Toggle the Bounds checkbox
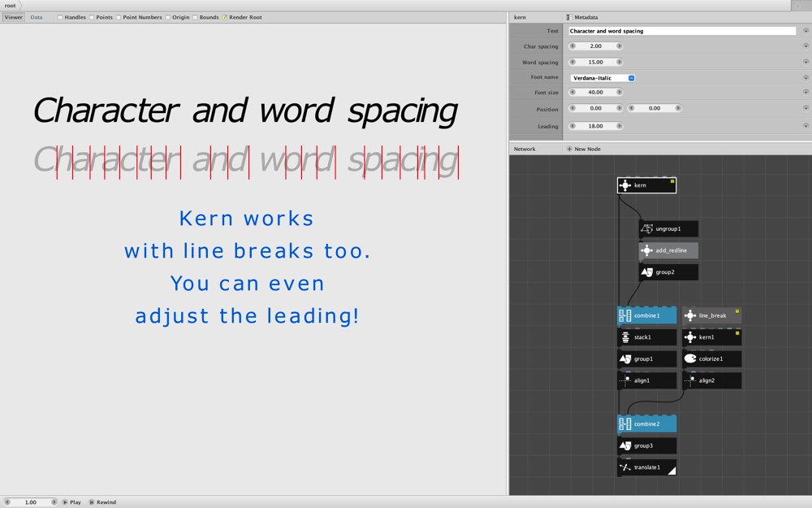This screenshot has width=812, height=508. click(x=195, y=17)
